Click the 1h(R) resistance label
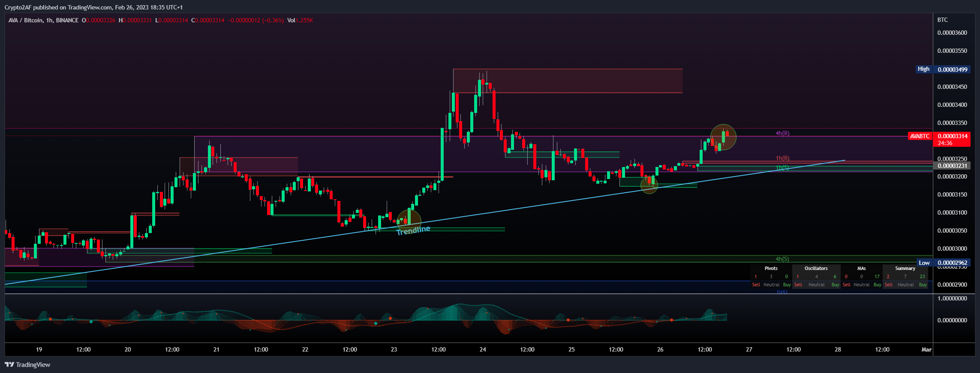 (782, 158)
